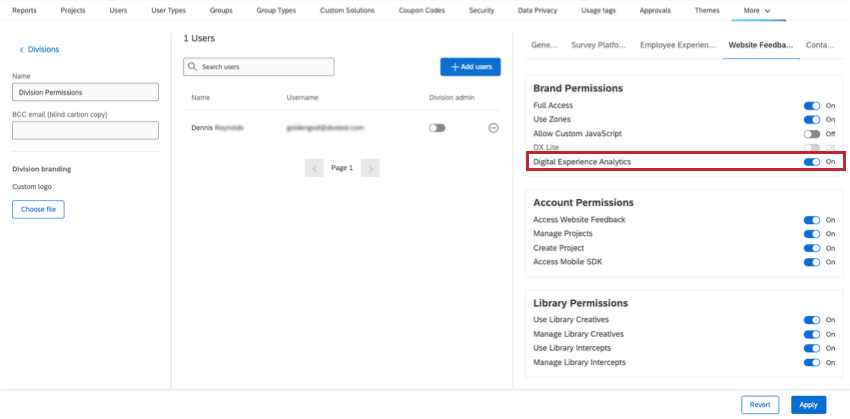The height and width of the screenshot is (419, 850).
Task: Enable Allow Custom JavaScript toggle
Action: (812, 133)
